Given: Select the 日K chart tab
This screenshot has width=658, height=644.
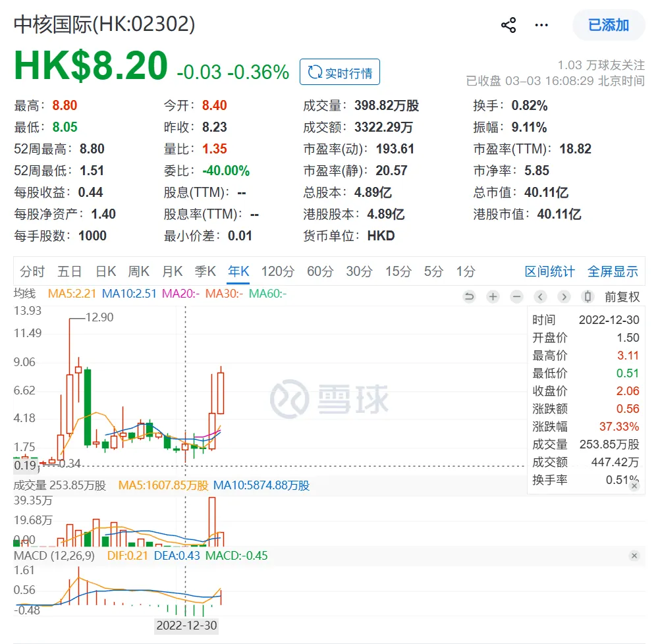Looking at the screenshot, I should [x=106, y=271].
